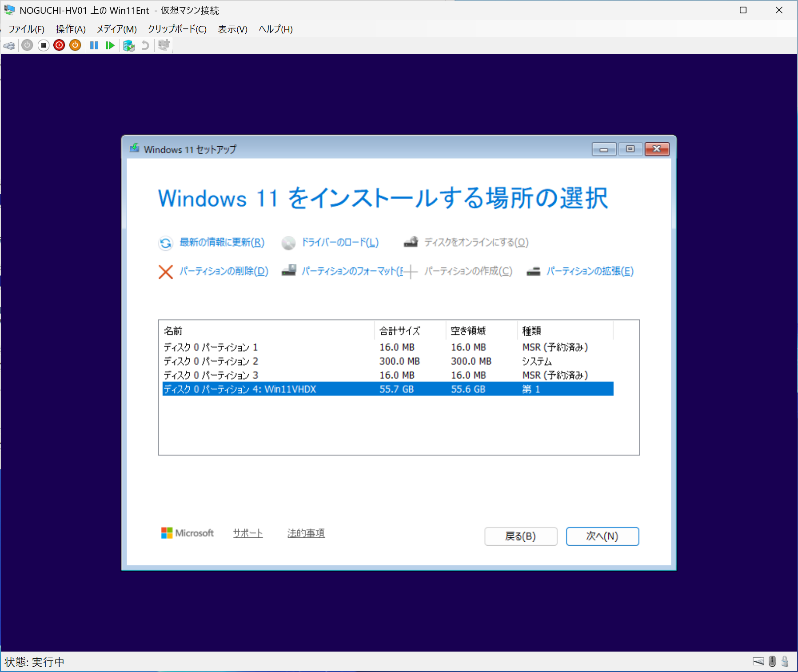Click the パーティションの作成(C) link
The image size is (798, 672).
click(468, 271)
